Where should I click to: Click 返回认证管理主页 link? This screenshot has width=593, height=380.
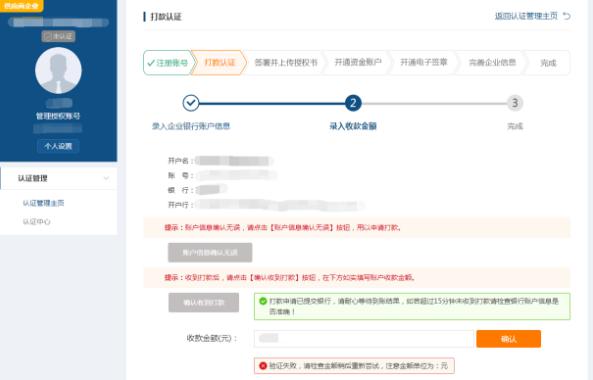pos(526,16)
